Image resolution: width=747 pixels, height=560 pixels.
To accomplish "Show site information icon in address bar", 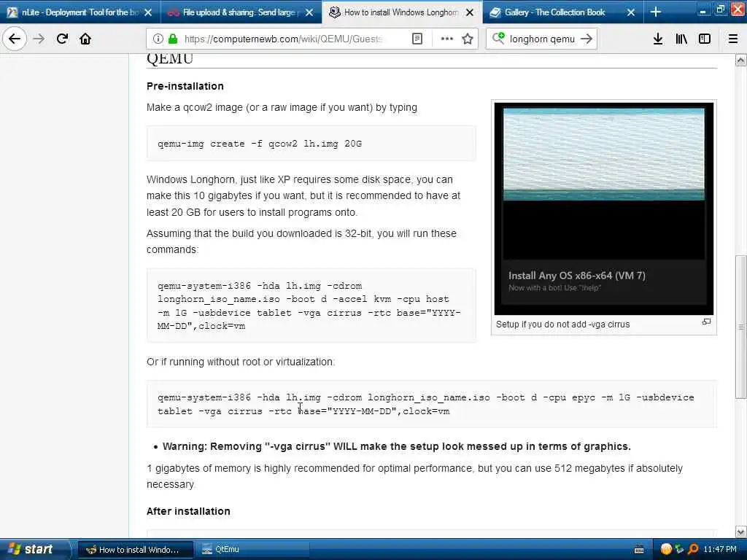I will (158, 39).
